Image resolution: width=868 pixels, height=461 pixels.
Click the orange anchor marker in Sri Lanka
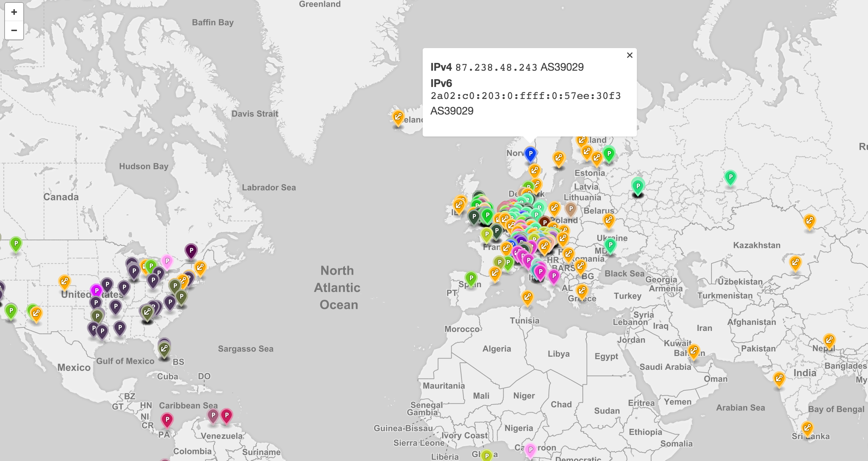[807, 428]
